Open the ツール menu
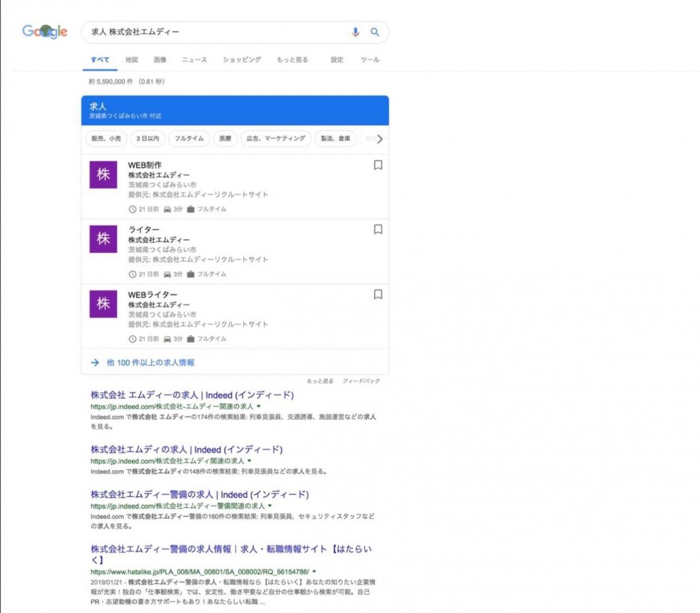This screenshot has height=613, width=700. 370,59
